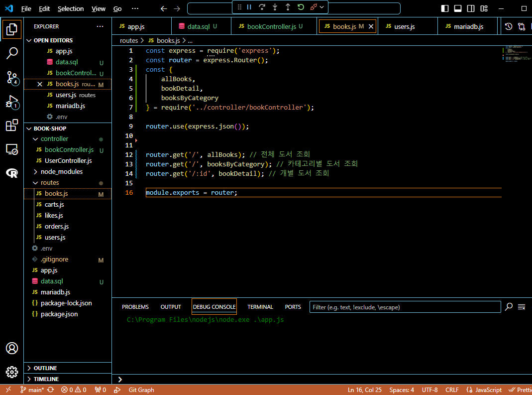Open Source Control view with 4 changes
The image size is (532, 395).
tap(12, 78)
